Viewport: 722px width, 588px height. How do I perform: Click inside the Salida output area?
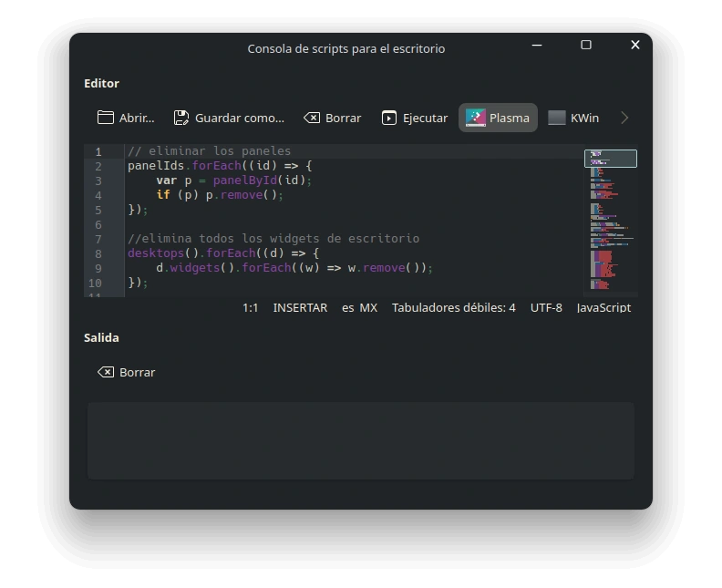pos(361,440)
